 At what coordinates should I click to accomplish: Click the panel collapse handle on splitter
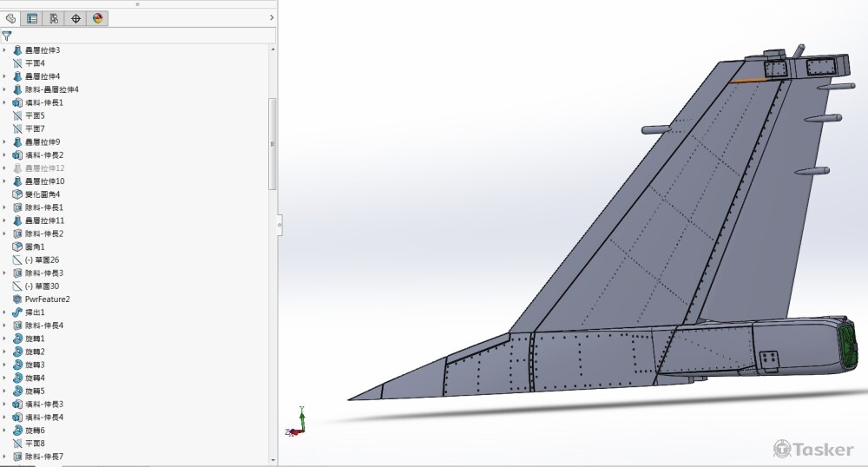point(279,226)
